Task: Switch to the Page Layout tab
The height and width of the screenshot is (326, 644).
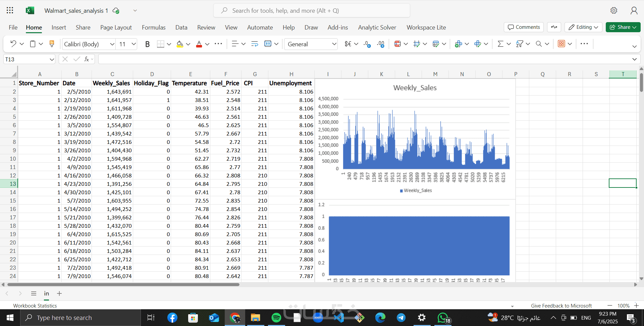Action: [x=116, y=28]
